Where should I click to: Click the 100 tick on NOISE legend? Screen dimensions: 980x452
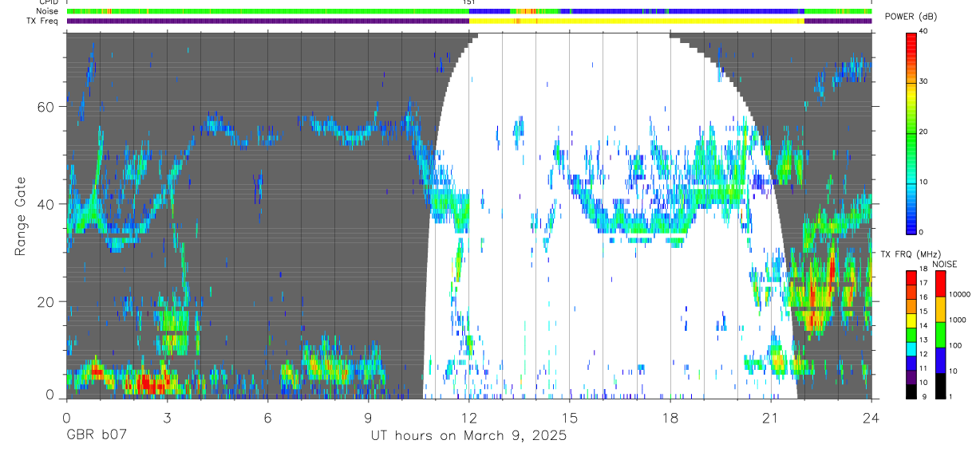(x=956, y=345)
